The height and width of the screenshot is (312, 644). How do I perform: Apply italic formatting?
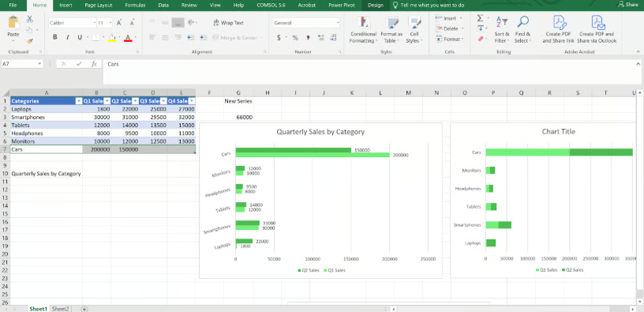(67, 37)
